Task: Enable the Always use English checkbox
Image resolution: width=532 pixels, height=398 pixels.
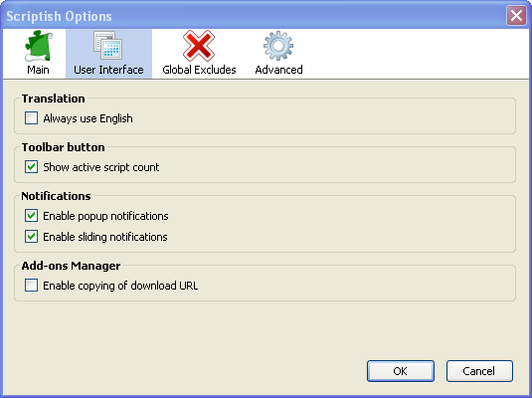Action: point(31,118)
